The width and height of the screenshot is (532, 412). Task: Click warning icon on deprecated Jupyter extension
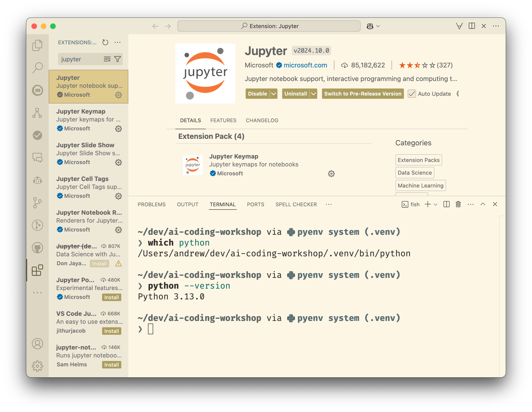pos(118,263)
